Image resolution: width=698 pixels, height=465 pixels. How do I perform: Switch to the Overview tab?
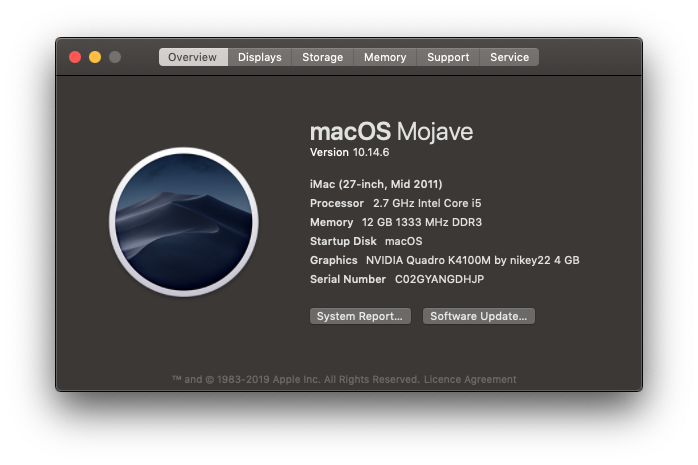(x=193, y=57)
